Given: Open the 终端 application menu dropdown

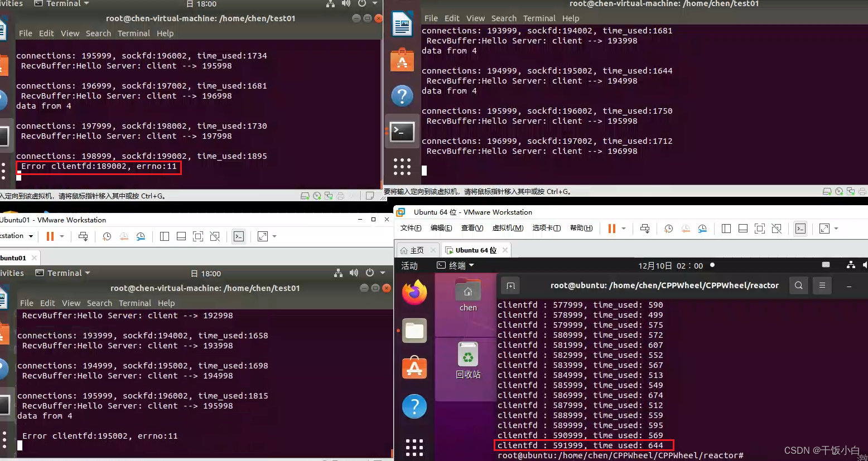Looking at the screenshot, I should (455, 266).
